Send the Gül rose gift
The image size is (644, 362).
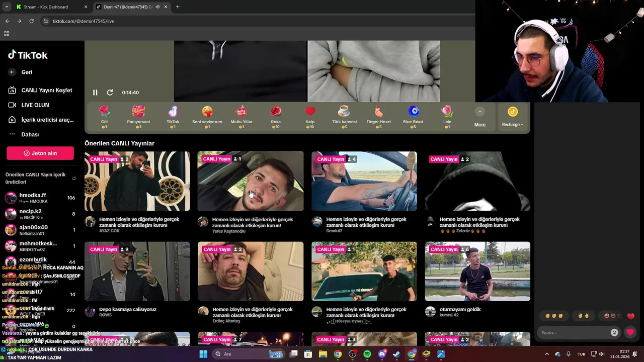[x=104, y=117]
